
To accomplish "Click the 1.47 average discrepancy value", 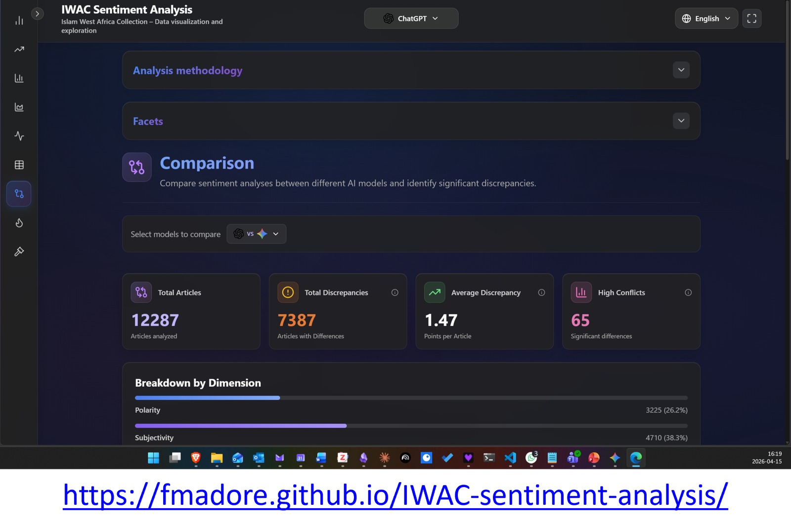I will 441,320.
